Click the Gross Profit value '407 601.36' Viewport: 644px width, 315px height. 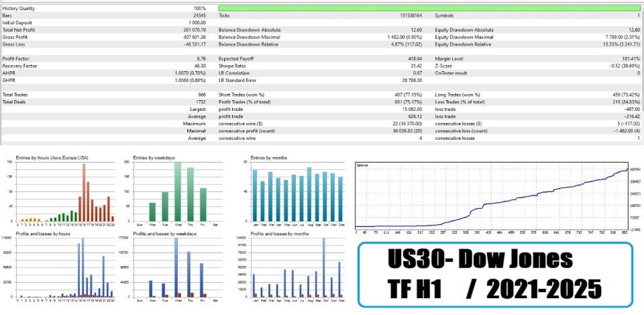[195, 37]
